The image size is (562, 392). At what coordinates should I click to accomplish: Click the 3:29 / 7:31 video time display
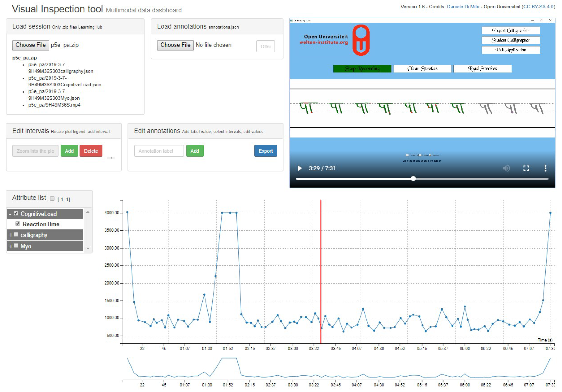[322, 168]
